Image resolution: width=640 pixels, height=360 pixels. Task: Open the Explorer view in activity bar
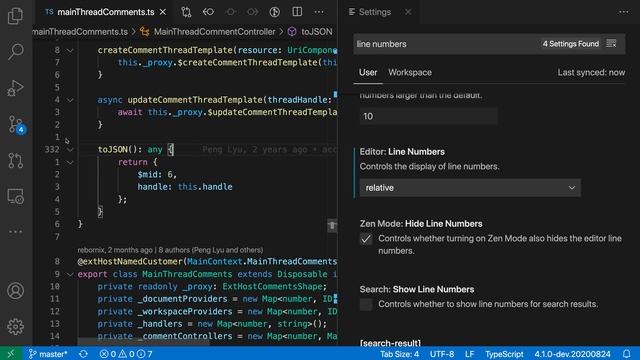click(x=16, y=16)
